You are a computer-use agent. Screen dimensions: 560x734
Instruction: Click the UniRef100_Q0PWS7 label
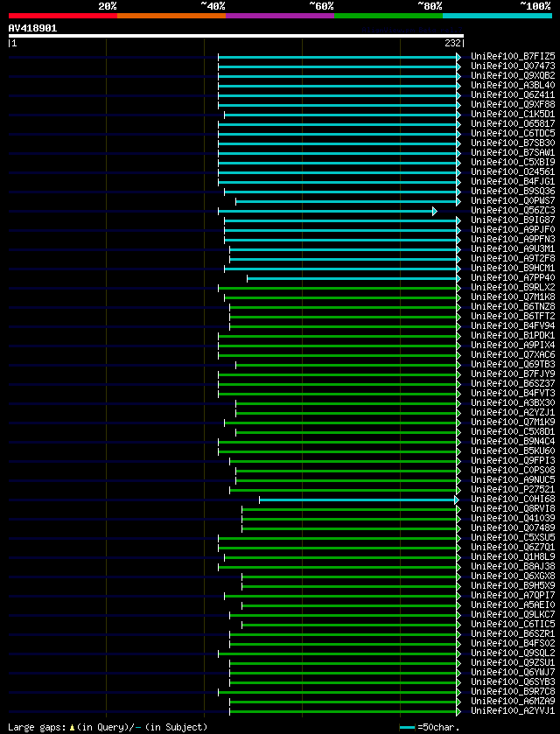tap(513, 201)
